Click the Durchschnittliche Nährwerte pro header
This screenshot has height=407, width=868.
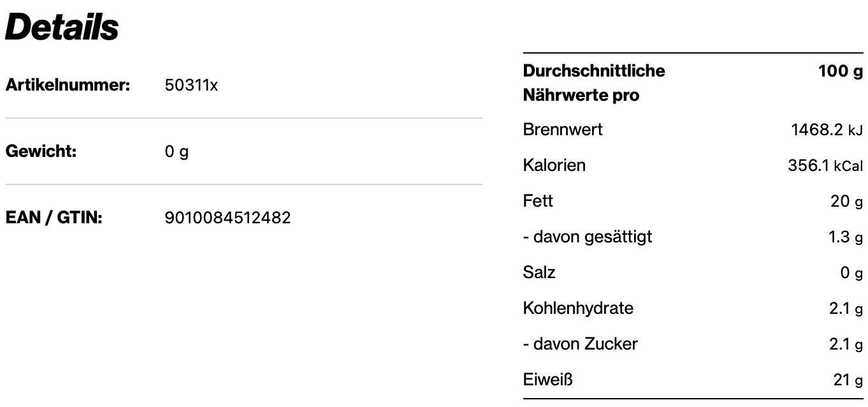(x=593, y=83)
